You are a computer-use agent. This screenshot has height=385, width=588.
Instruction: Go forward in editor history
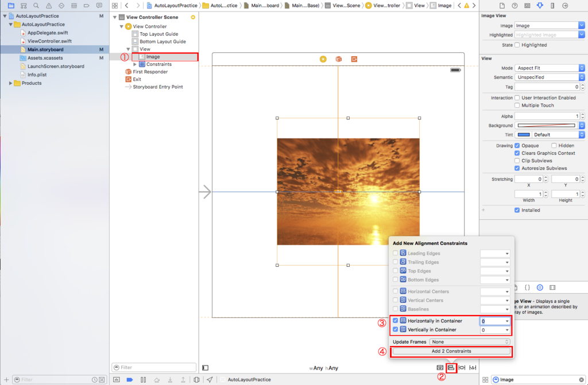(x=138, y=6)
